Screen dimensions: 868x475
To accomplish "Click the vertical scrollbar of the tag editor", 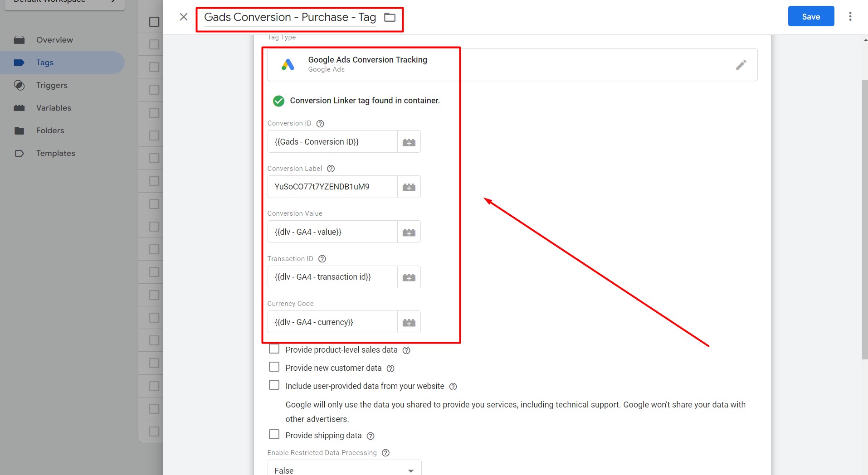I will click(x=865, y=220).
